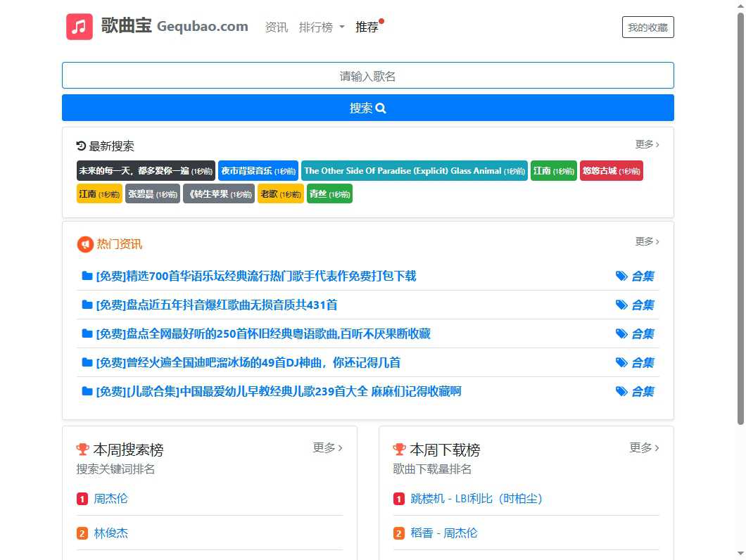Click the folder icon before the 抖音爆红歌曲 article
The height and width of the screenshot is (560, 746).
[x=87, y=305]
